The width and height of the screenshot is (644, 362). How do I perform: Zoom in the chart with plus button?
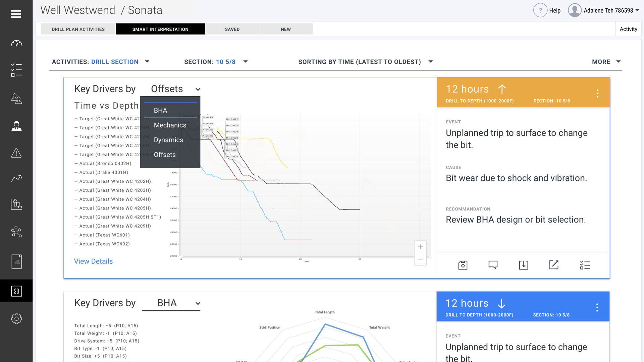(420, 247)
